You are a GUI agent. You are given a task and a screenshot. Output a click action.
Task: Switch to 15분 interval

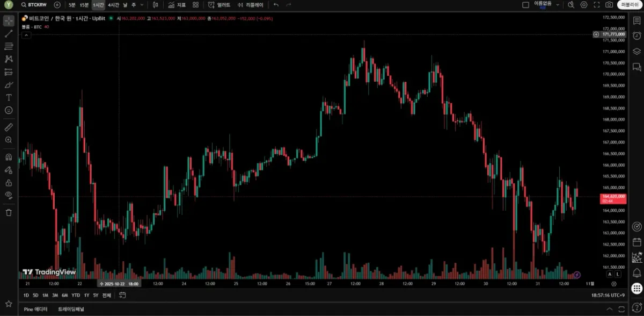pos(84,5)
